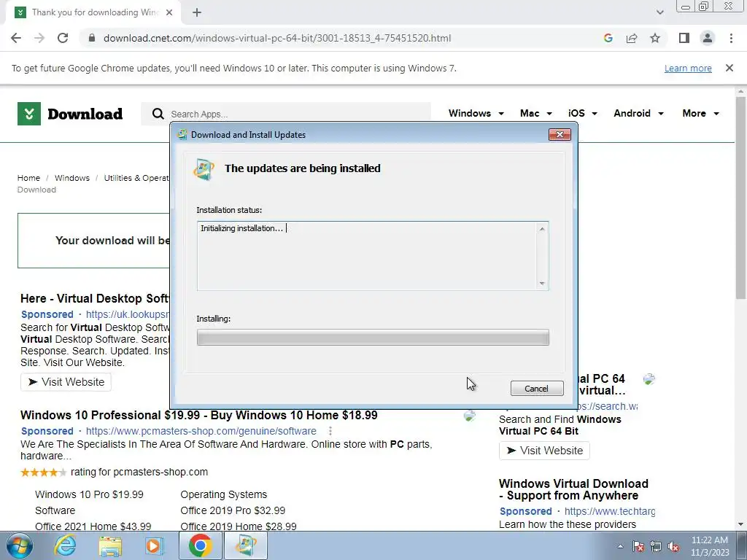
Task: Reload the current page
Action: (63, 38)
